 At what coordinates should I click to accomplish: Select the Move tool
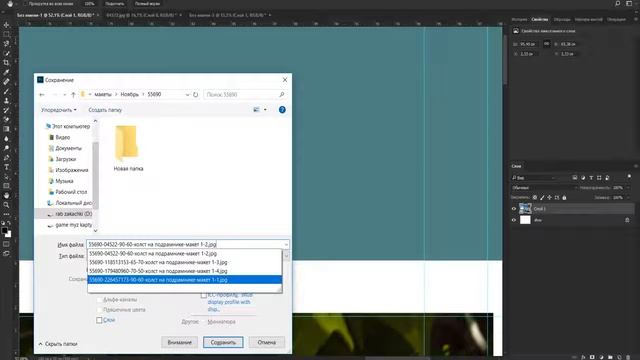coord(6,25)
